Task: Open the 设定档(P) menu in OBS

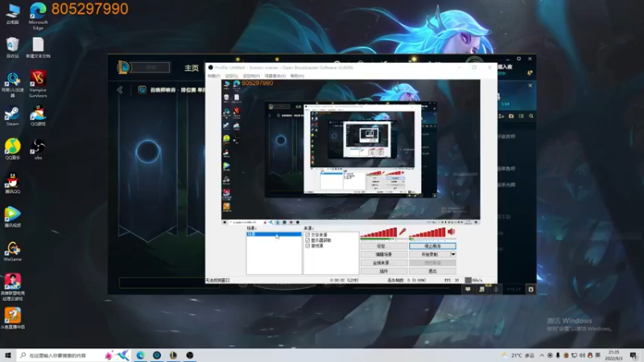Action: coord(251,76)
